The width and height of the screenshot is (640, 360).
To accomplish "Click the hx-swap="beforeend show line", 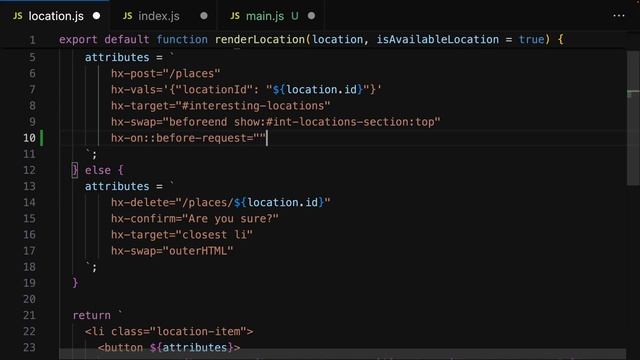I will 276,122.
